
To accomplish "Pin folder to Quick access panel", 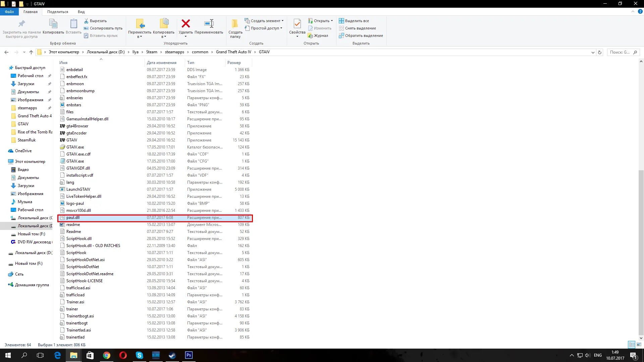I will pyautogui.click(x=21, y=28).
